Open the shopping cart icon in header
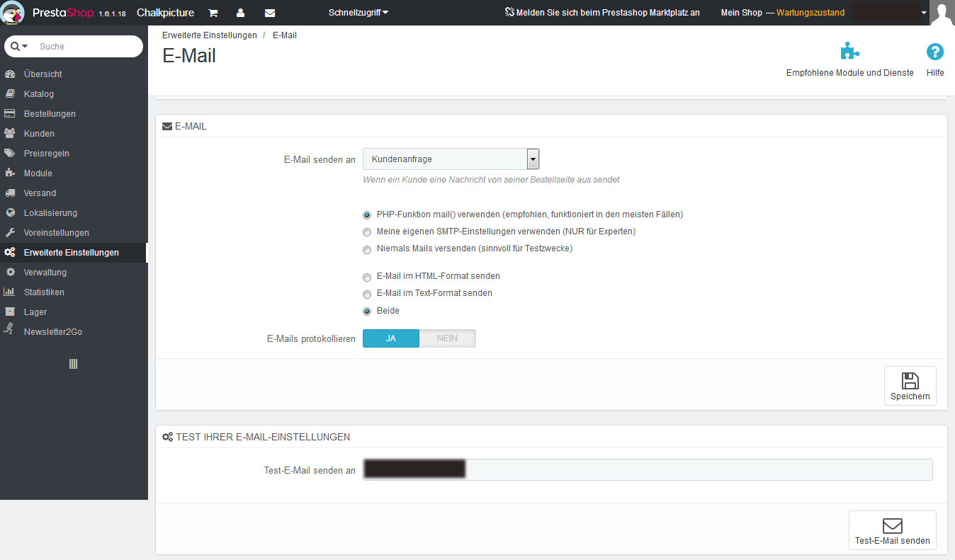955x560 pixels. click(213, 13)
